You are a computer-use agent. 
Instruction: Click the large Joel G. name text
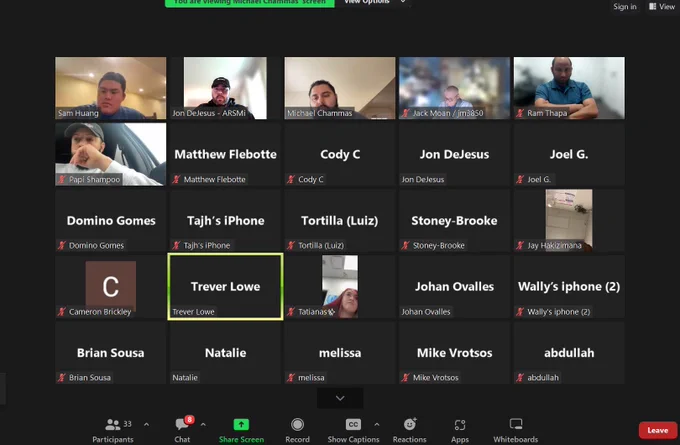(569, 154)
